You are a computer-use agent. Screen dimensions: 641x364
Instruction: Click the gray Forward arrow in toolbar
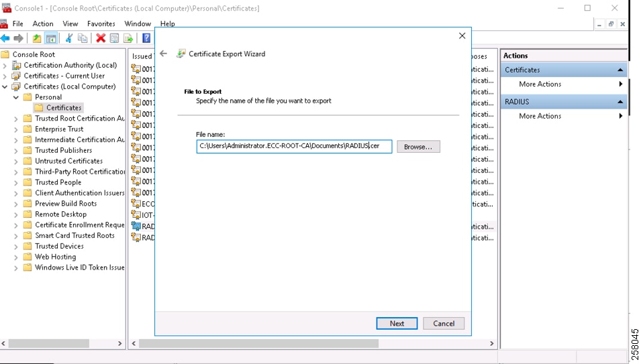pyautogui.click(x=18, y=38)
